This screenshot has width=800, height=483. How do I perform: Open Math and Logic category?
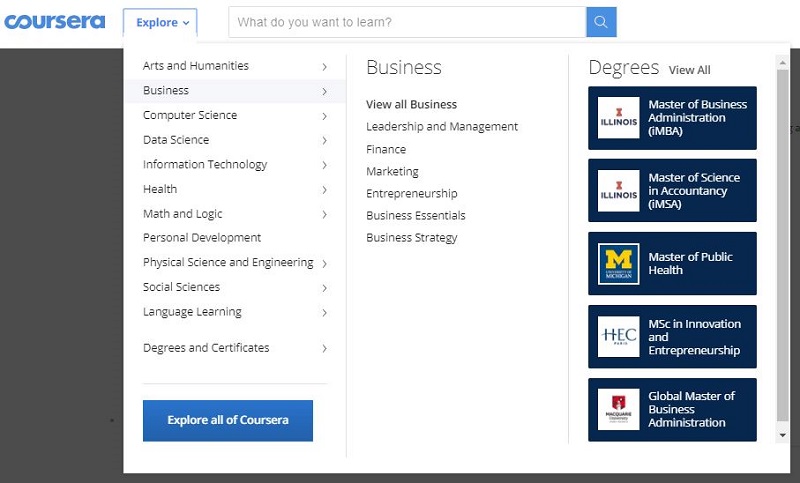pyautogui.click(x=183, y=214)
